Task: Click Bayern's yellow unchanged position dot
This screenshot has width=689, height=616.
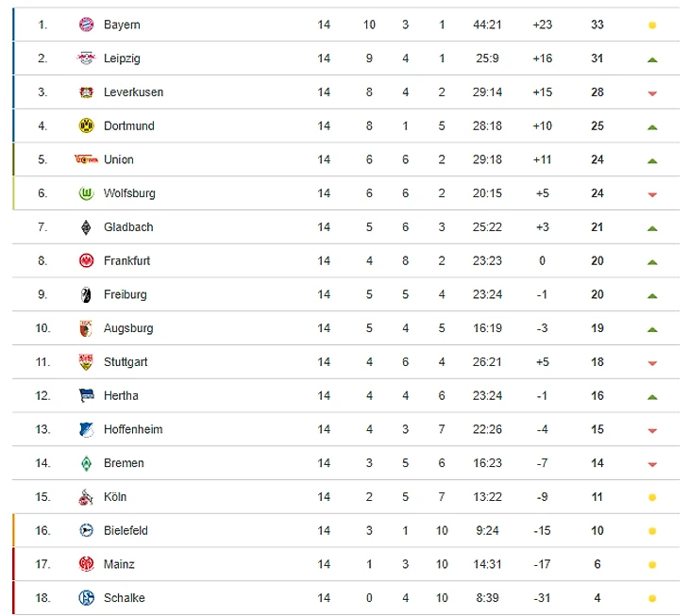Action: (652, 25)
